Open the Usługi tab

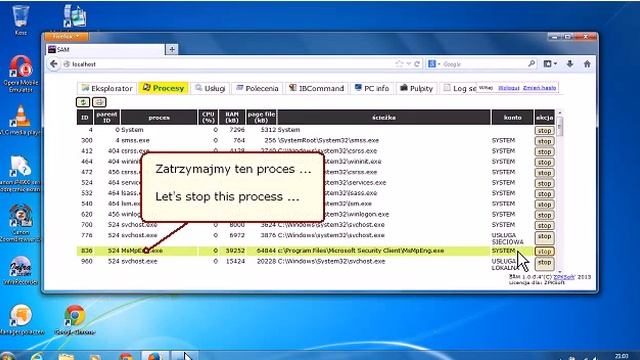(x=210, y=88)
